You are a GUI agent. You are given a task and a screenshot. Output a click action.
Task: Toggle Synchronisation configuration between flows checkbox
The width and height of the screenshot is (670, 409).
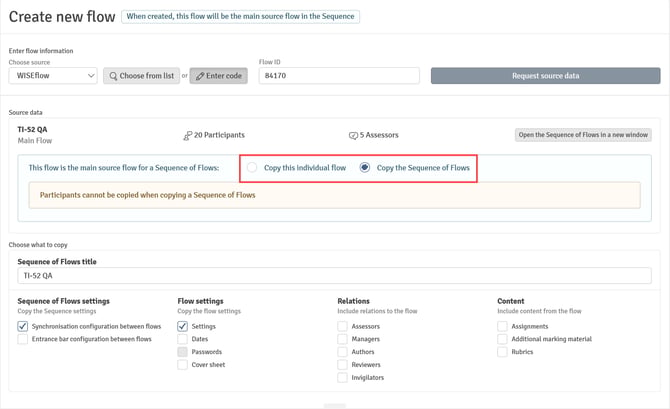pyautogui.click(x=23, y=327)
